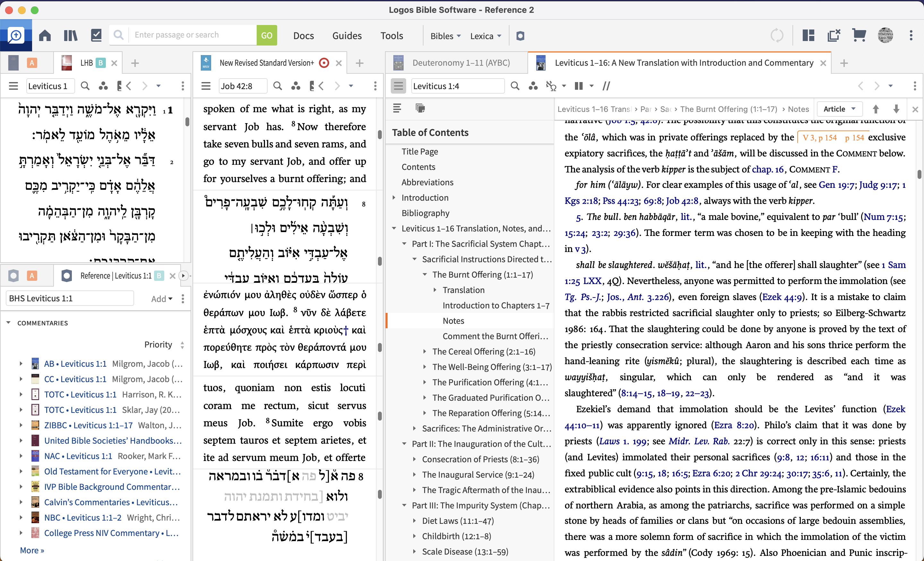Click the interlinear icon in commentary toolbar

tap(551, 86)
